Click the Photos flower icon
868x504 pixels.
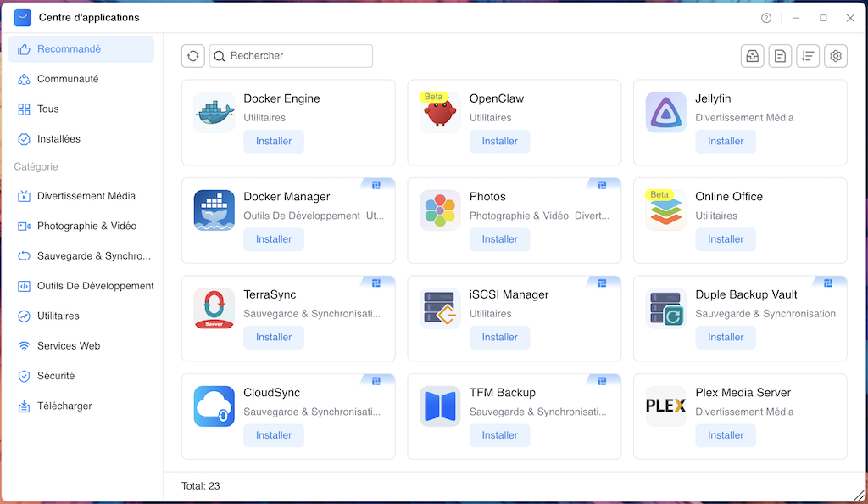pos(440,210)
